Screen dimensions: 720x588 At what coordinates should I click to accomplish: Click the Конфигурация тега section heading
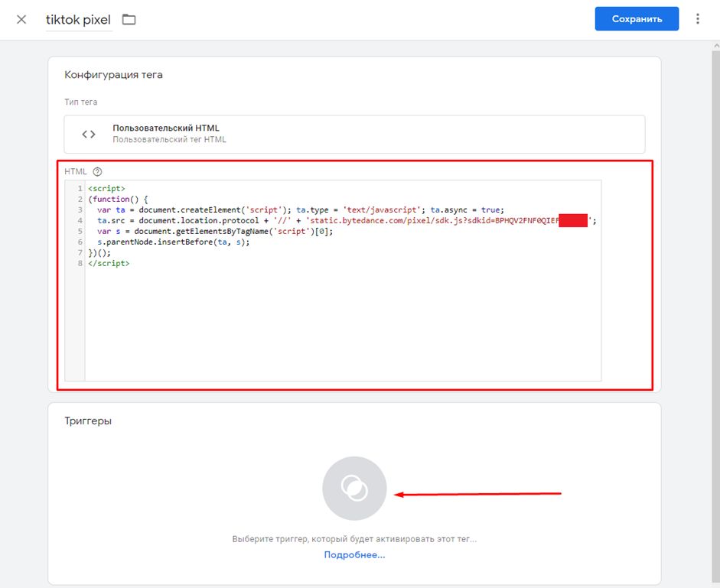(113, 75)
